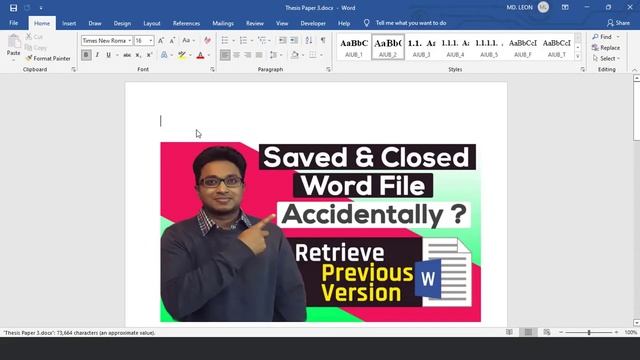640x360 pixels.
Task: Switch to the Design tab
Action: click(x=122, y=23)
